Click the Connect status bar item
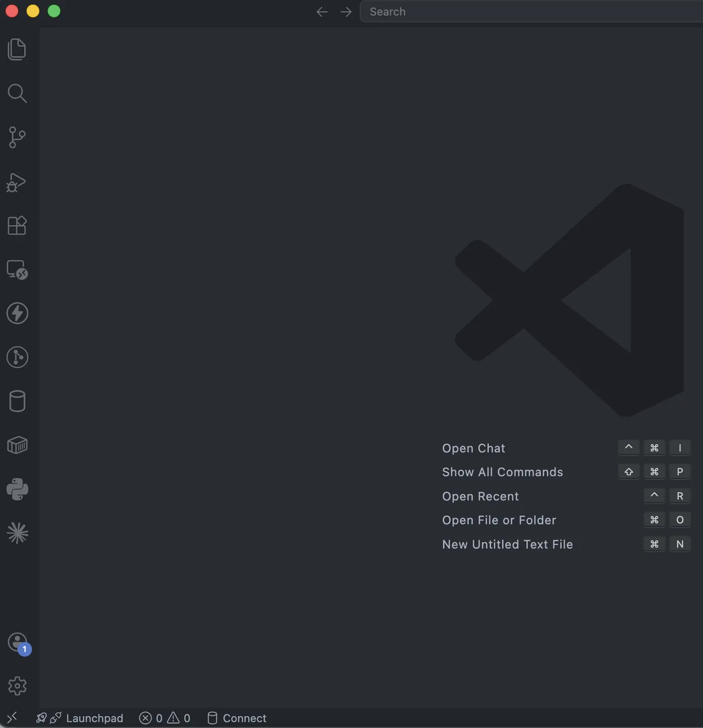 (237, 718)
